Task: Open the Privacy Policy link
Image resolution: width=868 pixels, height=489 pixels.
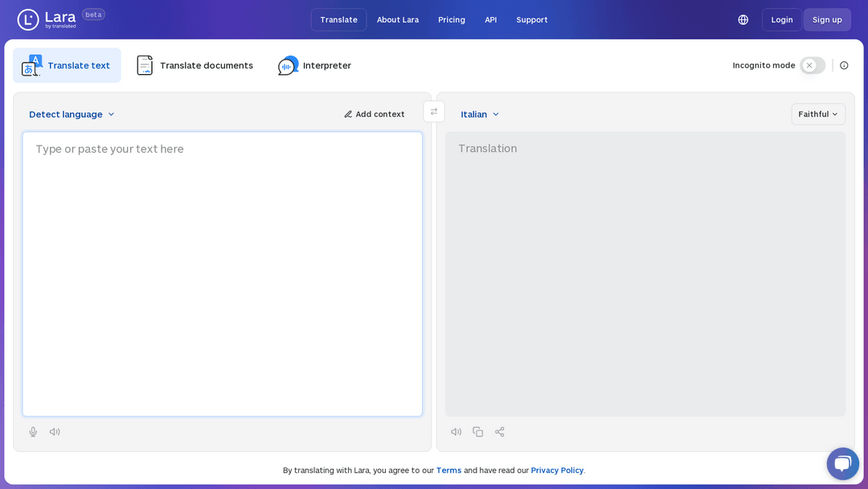Action: click(x=557, y=471)
